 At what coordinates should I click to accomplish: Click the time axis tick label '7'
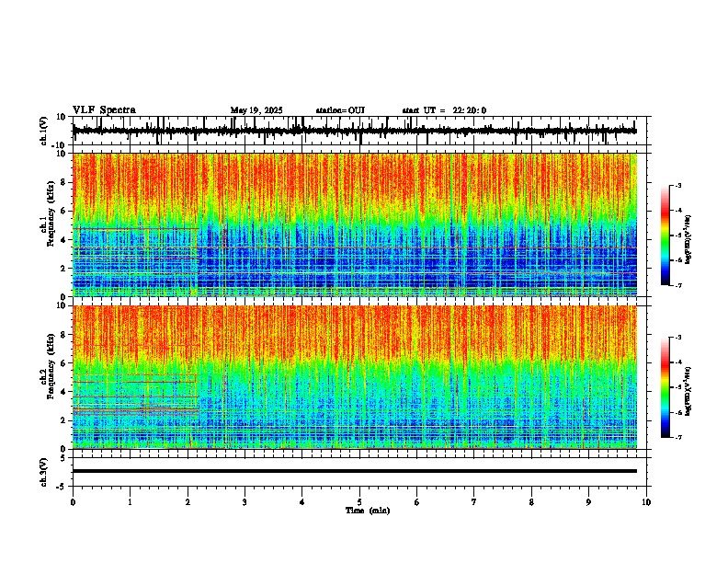click(x=474, y=502)
